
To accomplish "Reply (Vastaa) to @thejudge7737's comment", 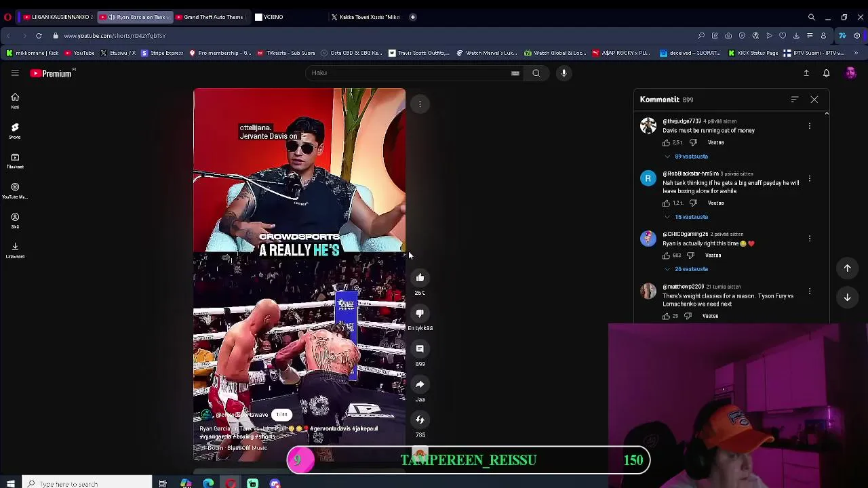I will coord(716,143).
